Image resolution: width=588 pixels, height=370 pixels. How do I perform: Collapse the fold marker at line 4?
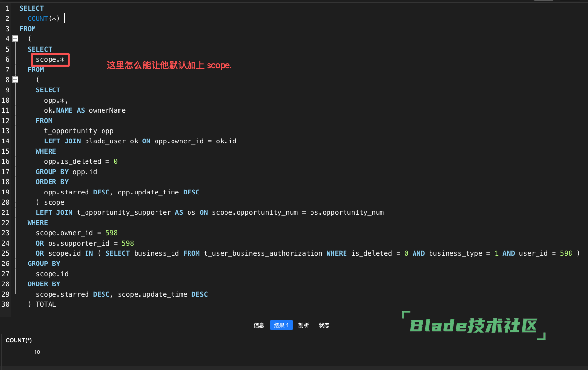(16, 39)
